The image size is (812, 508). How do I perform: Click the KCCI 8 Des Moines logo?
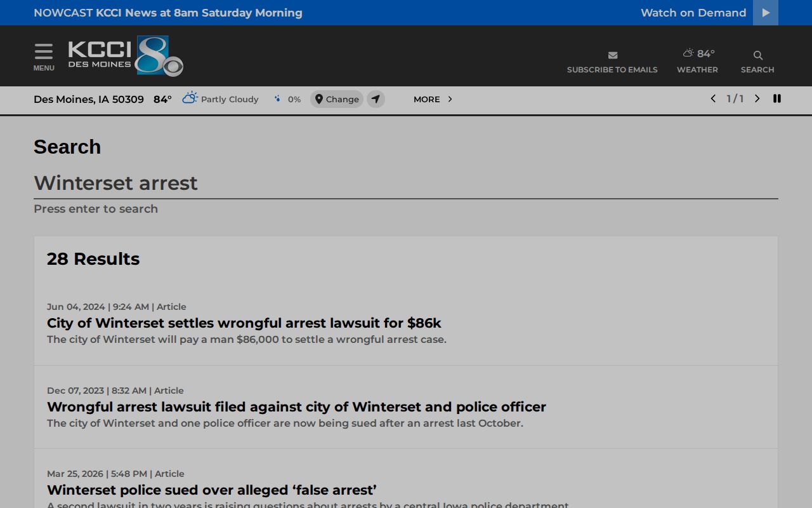126,56
